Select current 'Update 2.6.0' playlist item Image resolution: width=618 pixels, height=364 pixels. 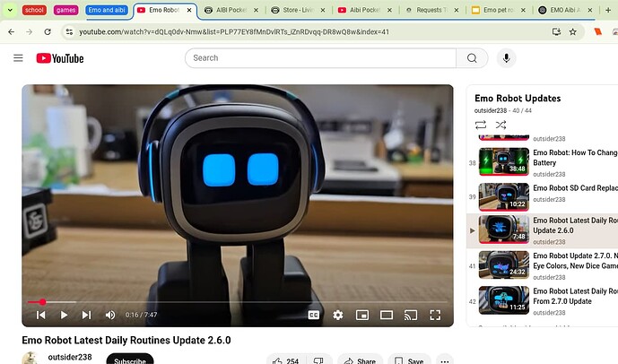543,230
